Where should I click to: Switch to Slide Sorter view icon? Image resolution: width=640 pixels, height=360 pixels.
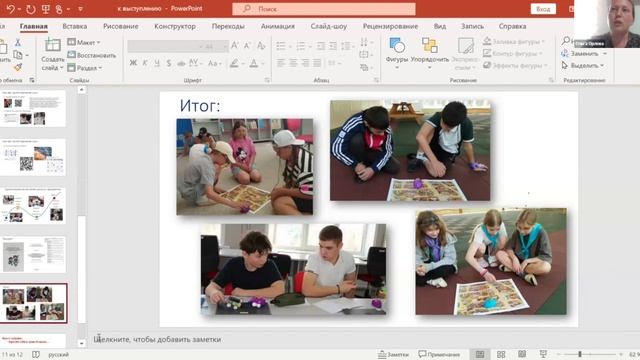[501, 354]
